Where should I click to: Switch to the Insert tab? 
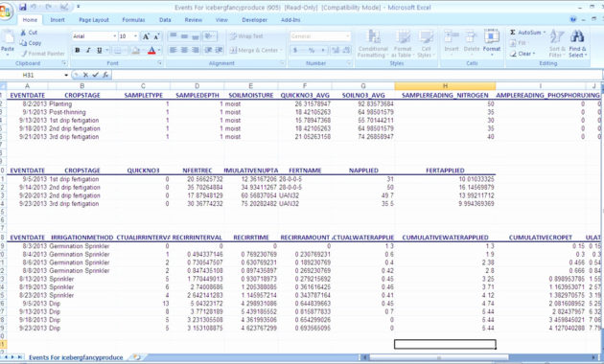point(58,20)
